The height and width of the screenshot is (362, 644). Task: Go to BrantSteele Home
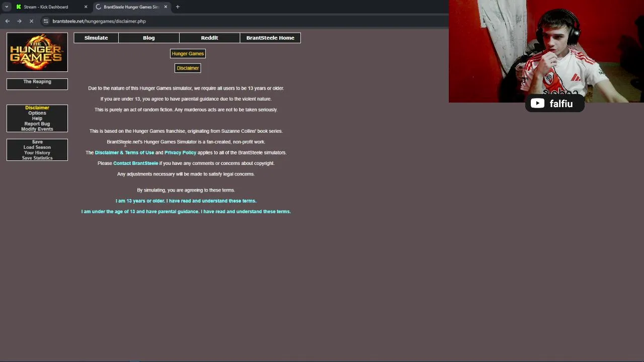pos(270,38)
